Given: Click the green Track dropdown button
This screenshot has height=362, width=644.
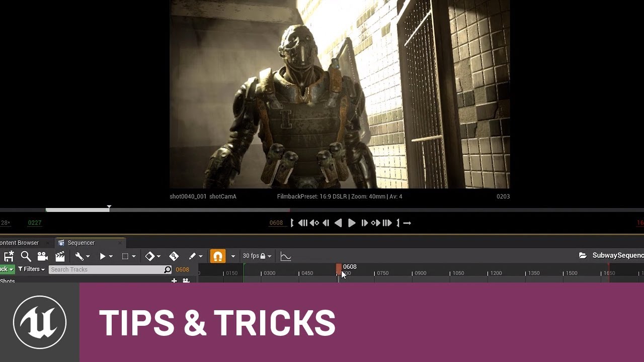Looking at the screenshot, I should (x=7, y=269).
